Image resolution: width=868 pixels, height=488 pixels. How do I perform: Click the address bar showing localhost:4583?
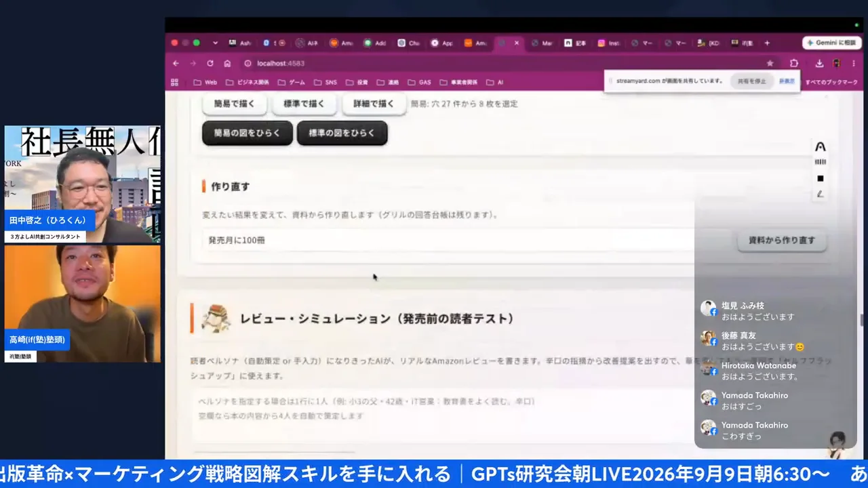click(x=502, y=63)
